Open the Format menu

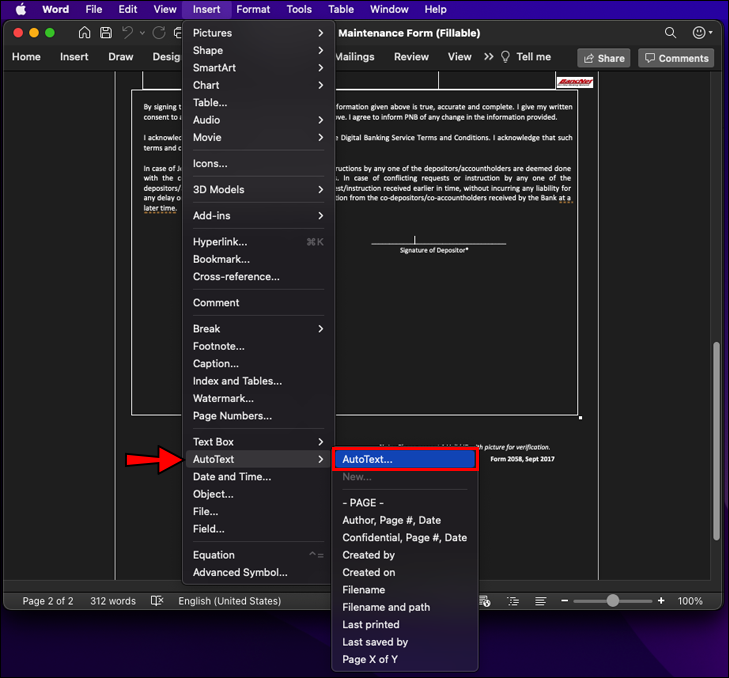(253, 9)
